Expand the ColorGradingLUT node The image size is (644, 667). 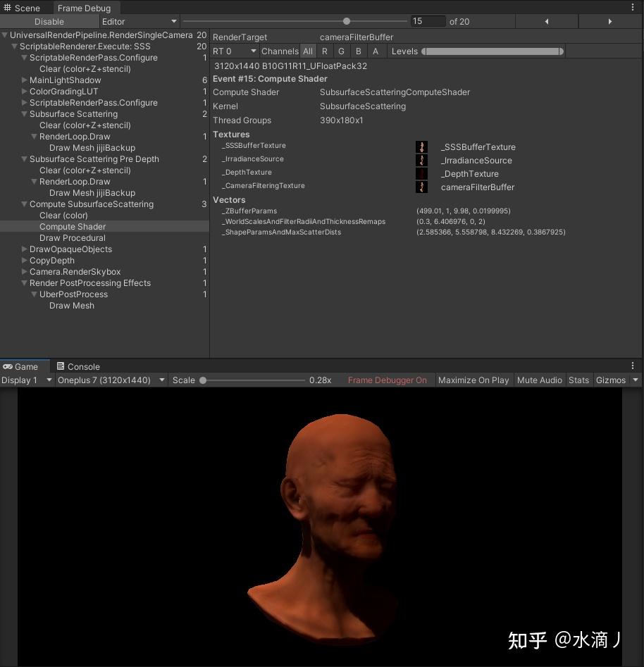coord(24,91)
